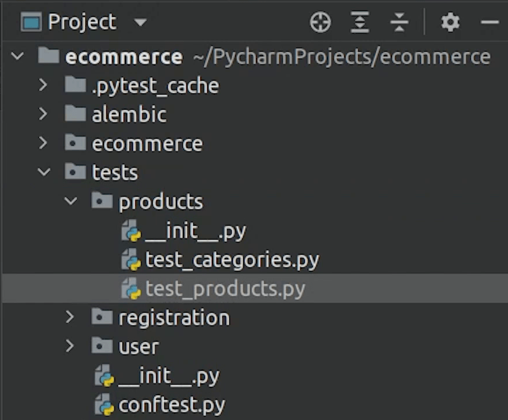
Task: Collapse the products folder chevron
Action: coord(70,201)
